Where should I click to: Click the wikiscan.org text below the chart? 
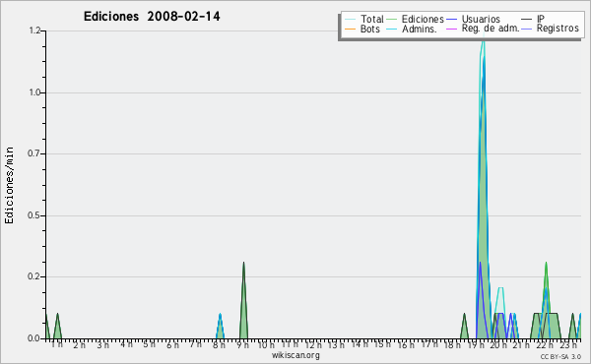click(295, 355)
